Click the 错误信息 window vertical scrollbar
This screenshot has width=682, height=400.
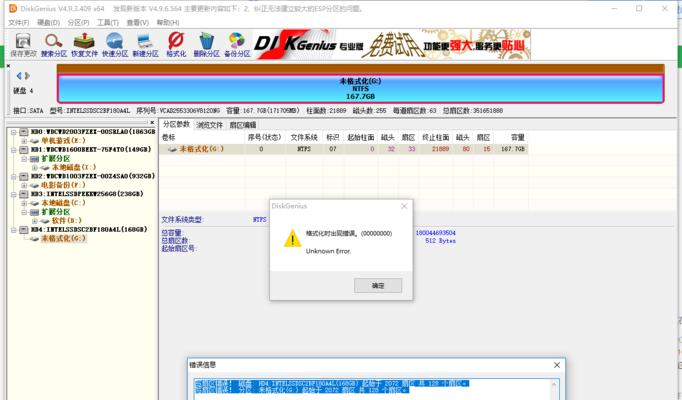coord(554,390)
